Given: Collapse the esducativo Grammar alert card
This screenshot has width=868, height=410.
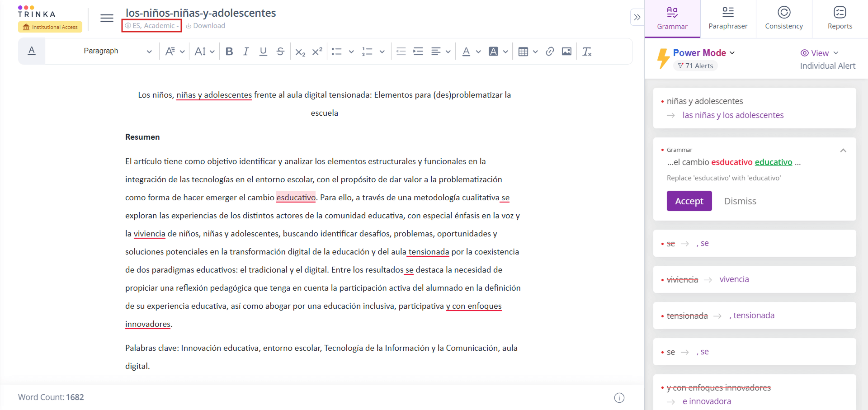Looking at the screenshot, I should click(843, 151).
